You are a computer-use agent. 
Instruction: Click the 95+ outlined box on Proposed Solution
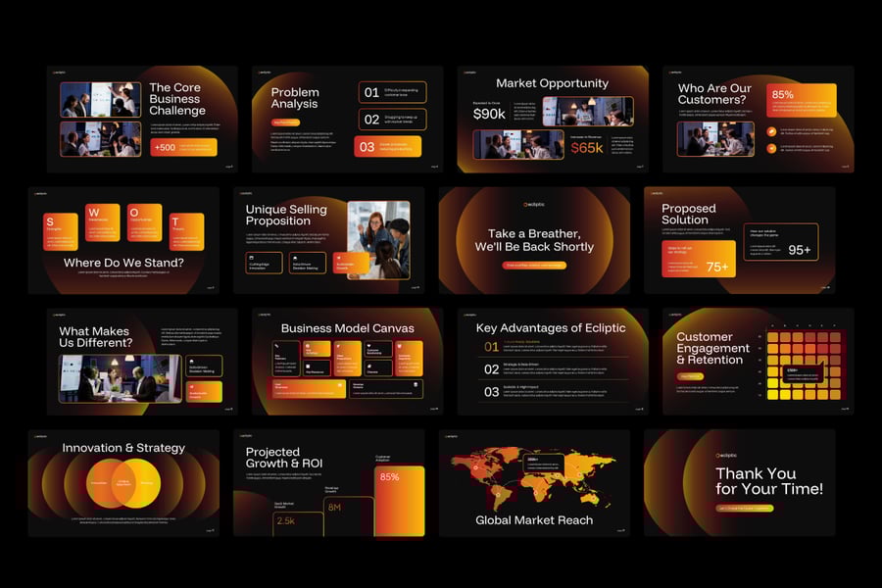coord(781,243)
